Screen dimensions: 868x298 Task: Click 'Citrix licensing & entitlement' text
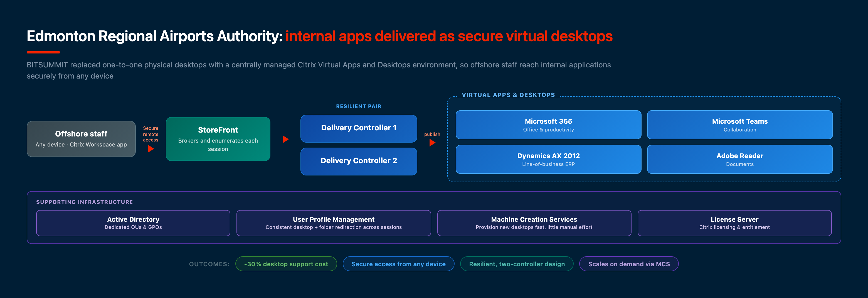coord(734,227)
